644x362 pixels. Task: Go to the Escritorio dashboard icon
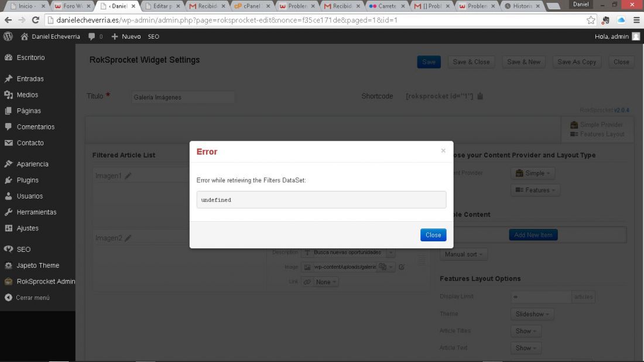pos(8,57)
